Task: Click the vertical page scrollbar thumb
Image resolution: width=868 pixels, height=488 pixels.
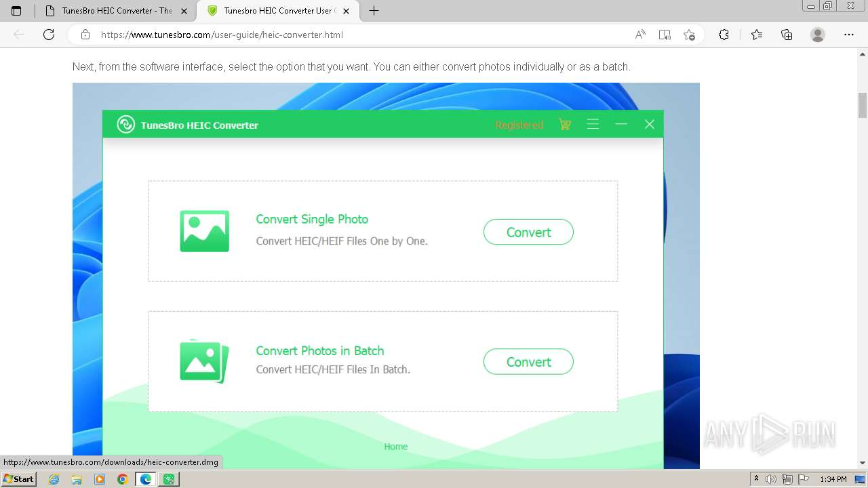Action: [x=863, y=105]
